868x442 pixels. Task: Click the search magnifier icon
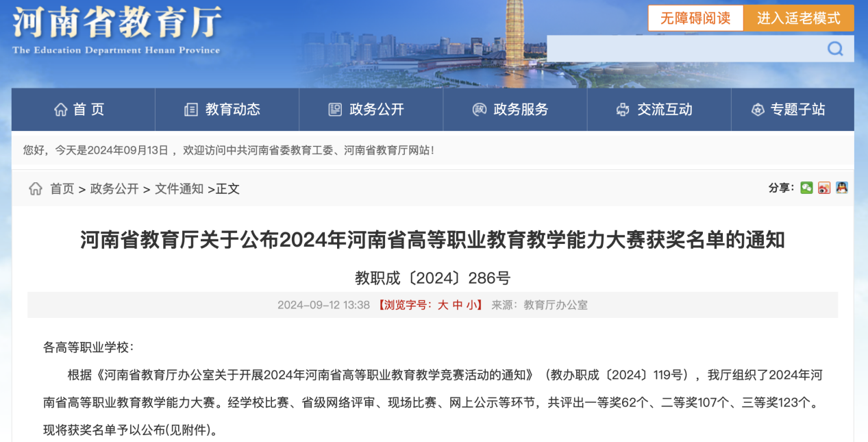coord(835,49)
